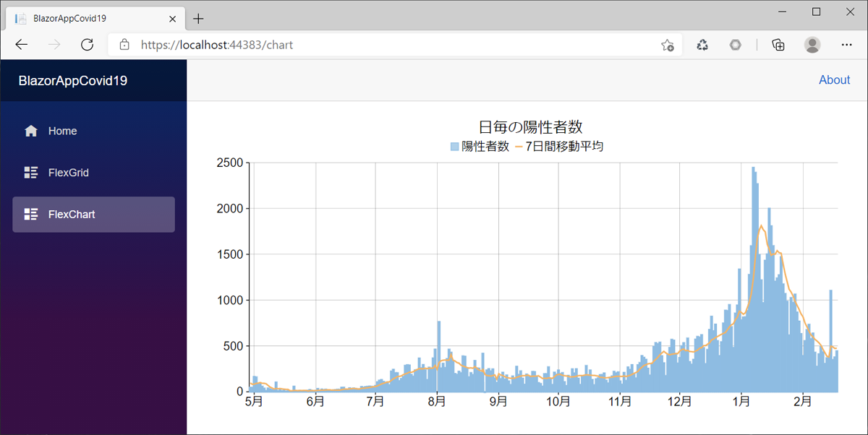Add page to favorites star icon
The image size is (868, 435).
(667, 45)
